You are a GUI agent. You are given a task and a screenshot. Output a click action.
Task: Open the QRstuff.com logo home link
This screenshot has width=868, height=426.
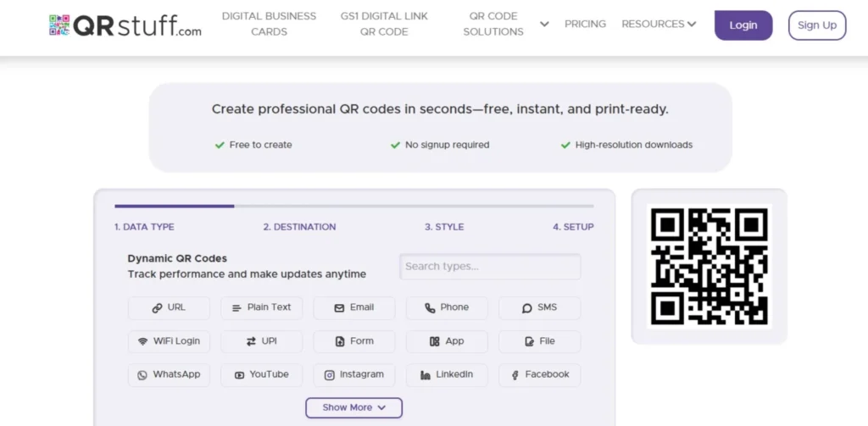[125, 25]
